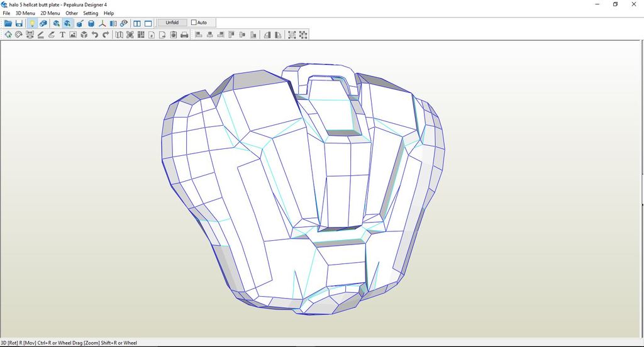Click the align left icon
Viewport: 644px width, 347px height.
[199, 35]
